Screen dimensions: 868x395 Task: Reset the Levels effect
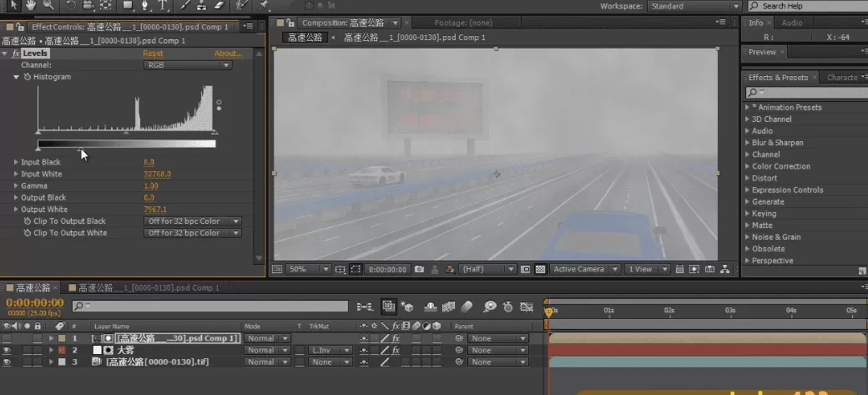(x=153, y=53)
